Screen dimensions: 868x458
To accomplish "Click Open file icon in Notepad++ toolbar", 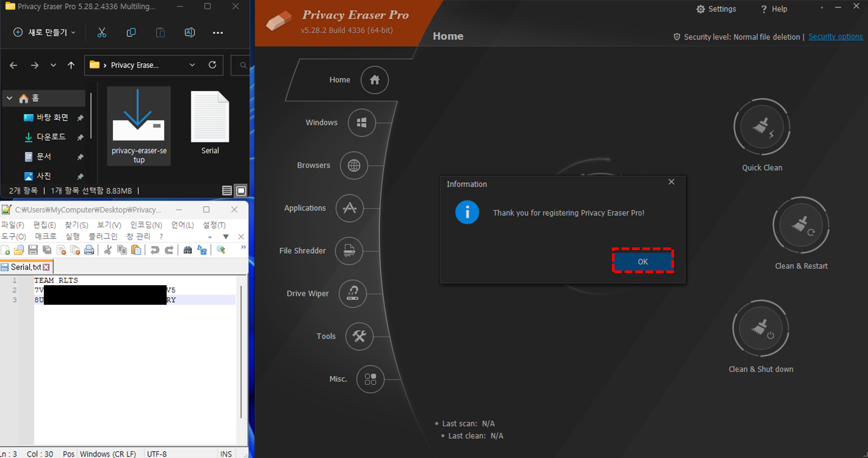I will (19, 250).
